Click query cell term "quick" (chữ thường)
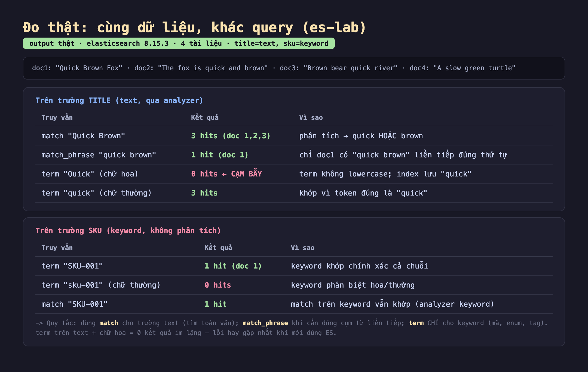Screen dimensions: 588x372 (96, 193)
